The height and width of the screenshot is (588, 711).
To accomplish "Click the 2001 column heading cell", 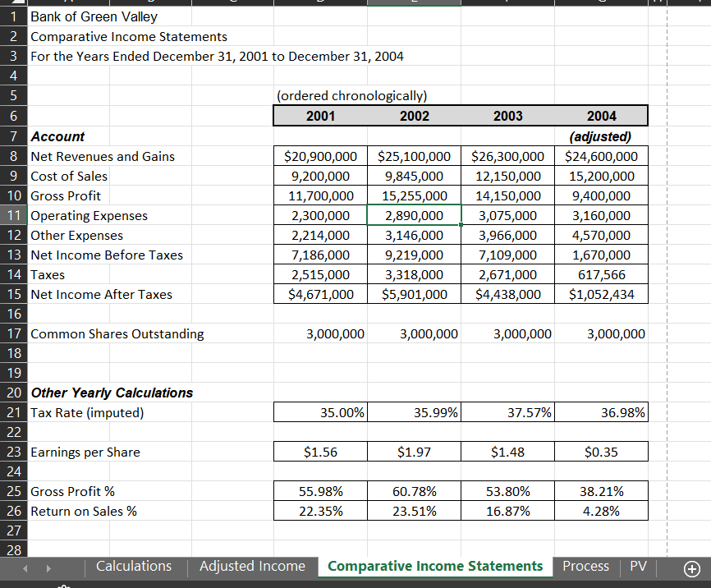I will click(320, 116).
